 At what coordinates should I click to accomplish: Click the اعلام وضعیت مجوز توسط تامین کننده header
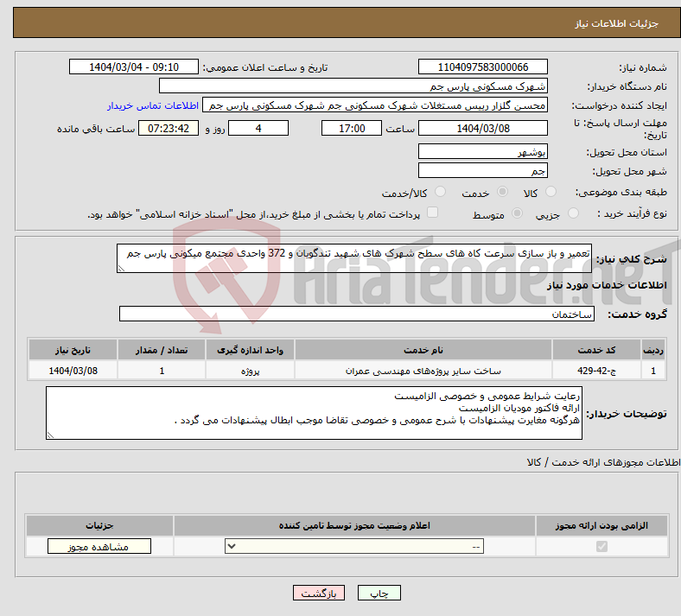pos(354,525)
